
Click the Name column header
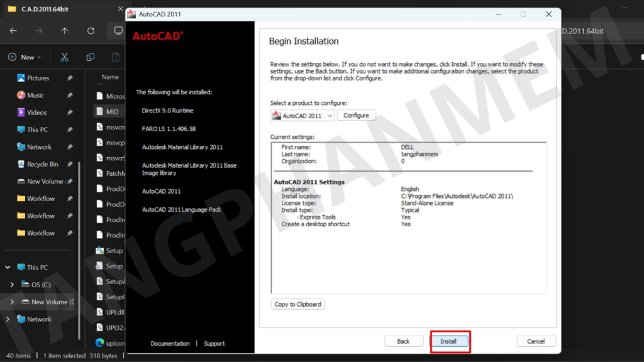pos(110,77)
